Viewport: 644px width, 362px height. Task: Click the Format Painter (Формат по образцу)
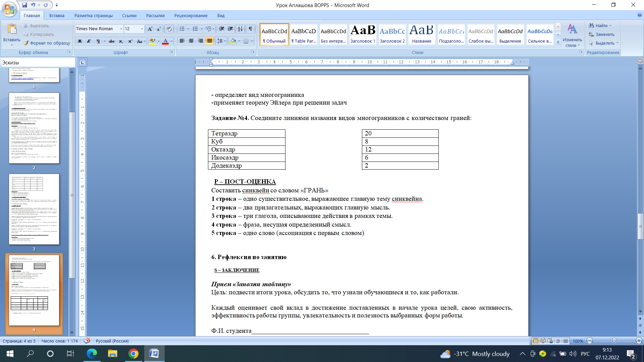pyautogui.click(x=47, y=43)
